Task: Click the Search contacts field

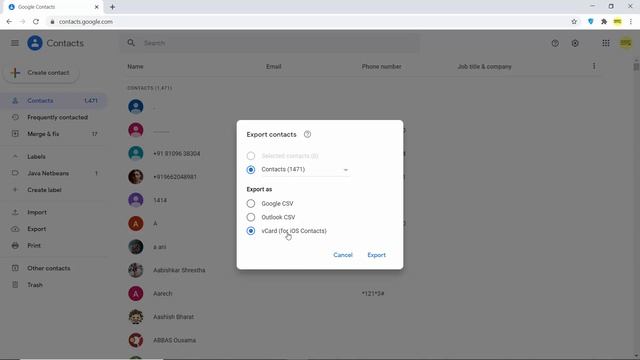Action: (x=269, y=43)
